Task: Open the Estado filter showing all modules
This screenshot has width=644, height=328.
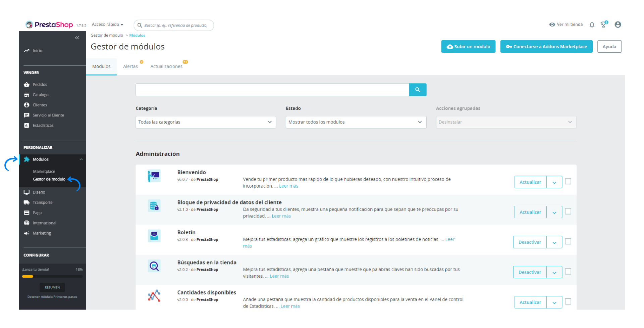Action: 355,122
